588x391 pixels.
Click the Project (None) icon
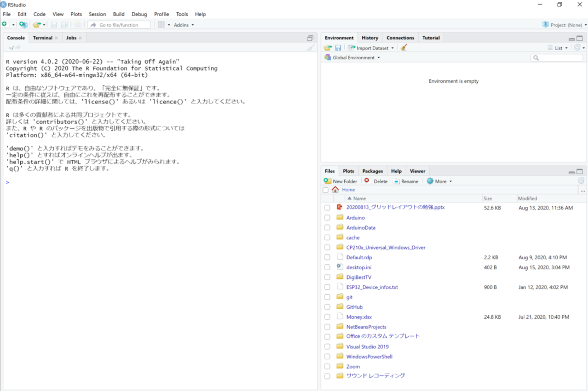[545, 25]
